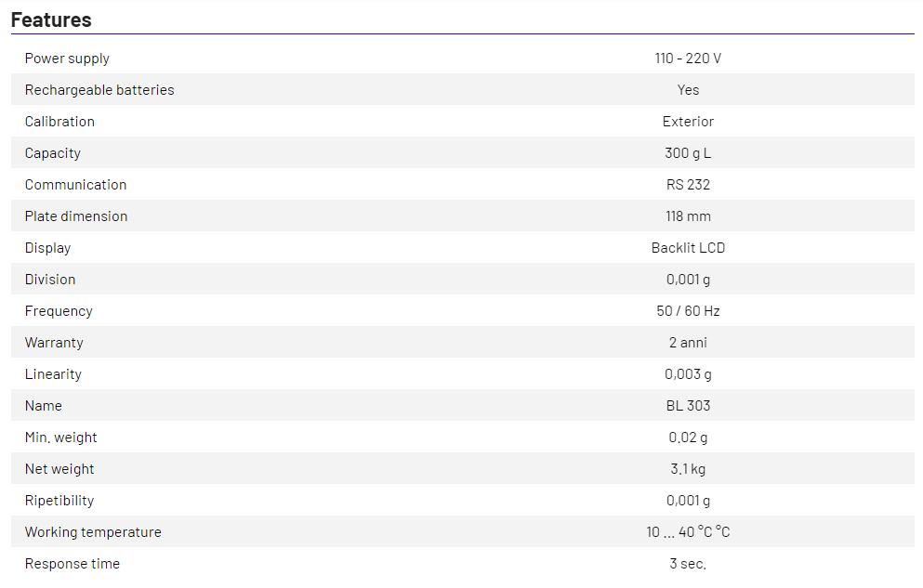
Task: Click the Features heading
Action: (51, 20)
